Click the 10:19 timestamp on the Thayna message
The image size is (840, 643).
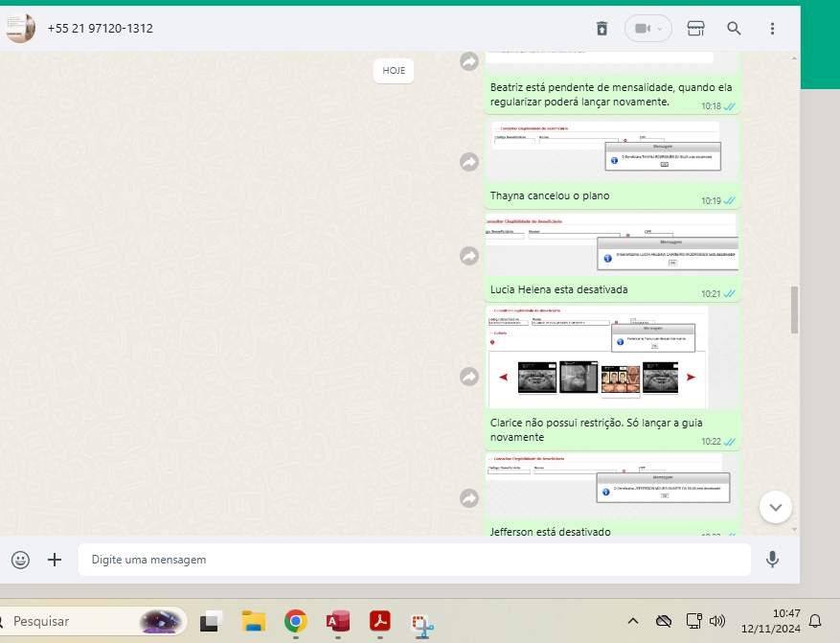pos(711,201)
